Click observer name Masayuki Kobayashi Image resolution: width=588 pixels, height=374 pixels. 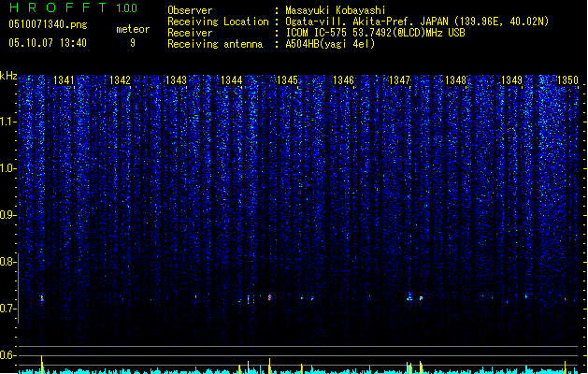(336, 10)
